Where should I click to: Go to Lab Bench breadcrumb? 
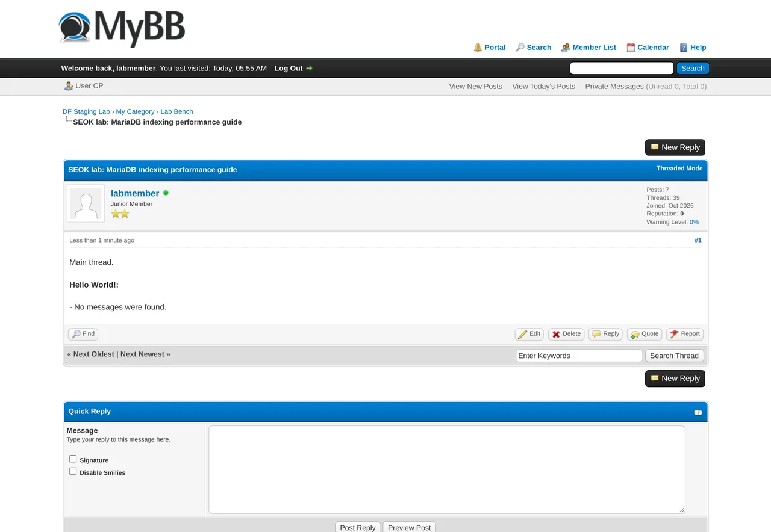click(176, 111)
